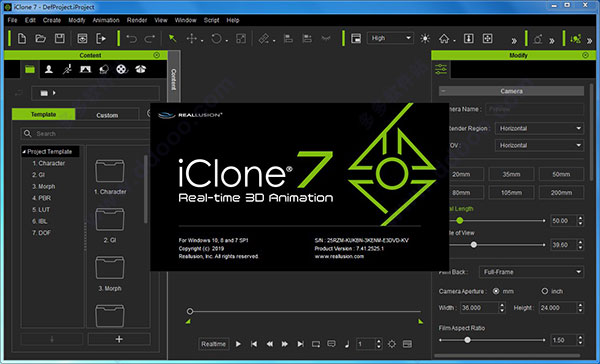Set lens to 35mm
Viewport: 600px width, 364px height.
coord(511,174)
